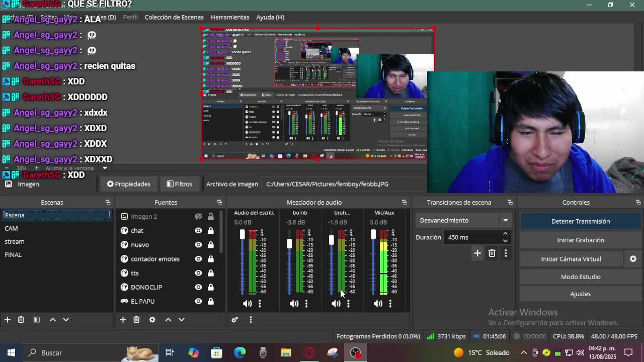Mute the bruh audio channel

[336, 304]
